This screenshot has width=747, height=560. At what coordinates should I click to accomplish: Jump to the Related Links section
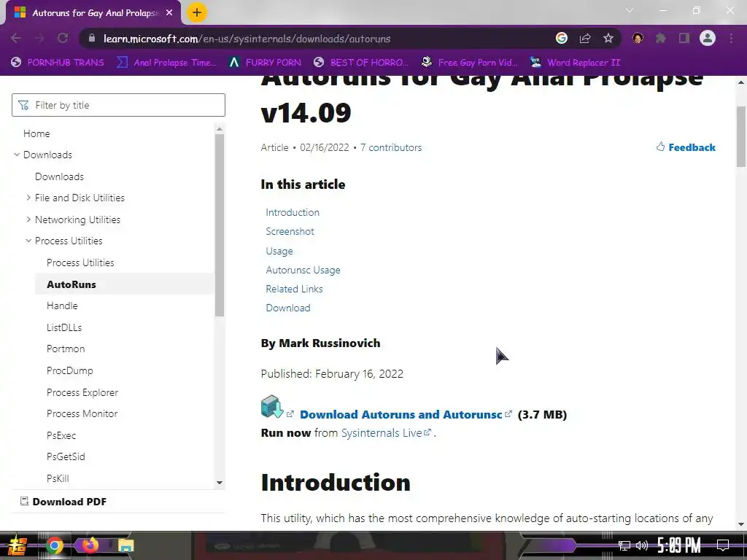[x=294, y=289]
